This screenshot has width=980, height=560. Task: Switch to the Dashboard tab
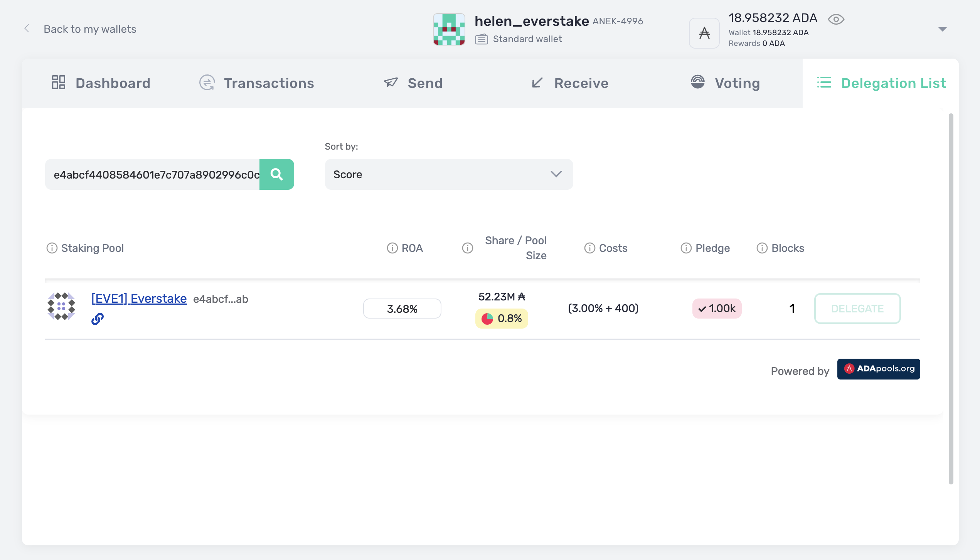coord(100,83)
